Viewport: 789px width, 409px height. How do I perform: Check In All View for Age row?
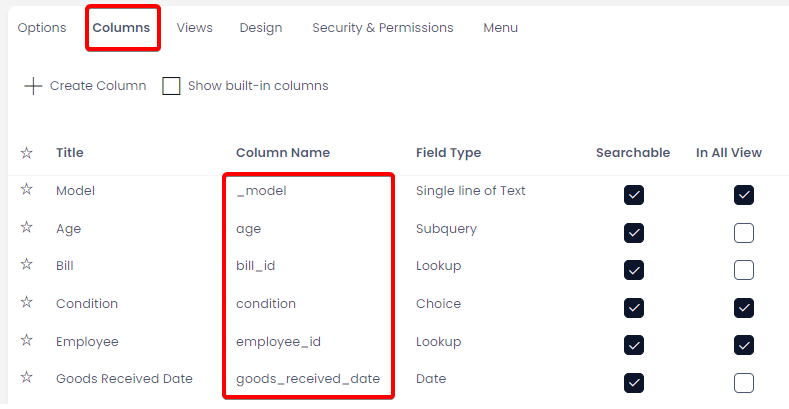pos(744,233)
